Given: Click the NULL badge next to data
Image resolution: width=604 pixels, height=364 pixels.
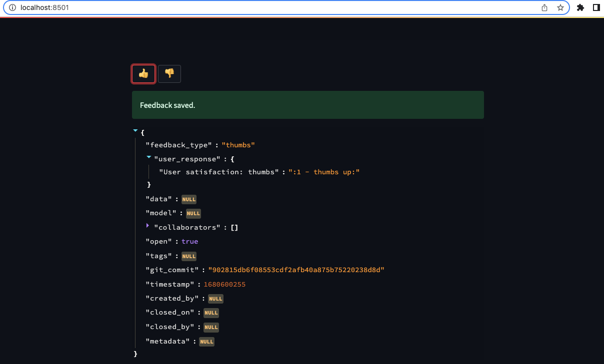Looking at the screenshot, I should (x=188, y=199).
